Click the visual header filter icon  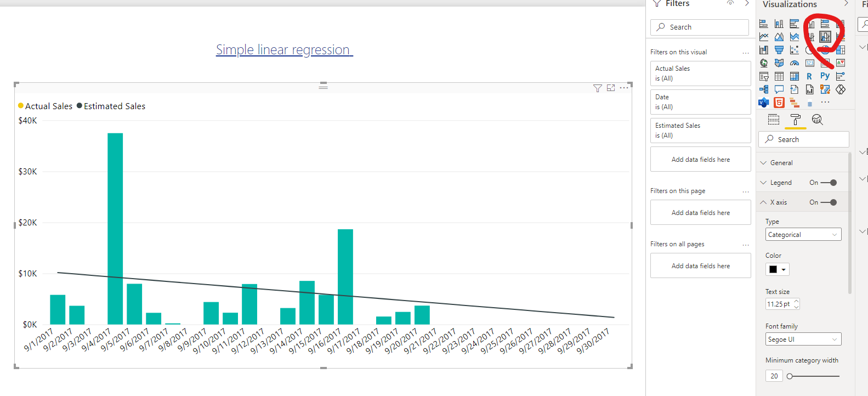pos(598,88)
